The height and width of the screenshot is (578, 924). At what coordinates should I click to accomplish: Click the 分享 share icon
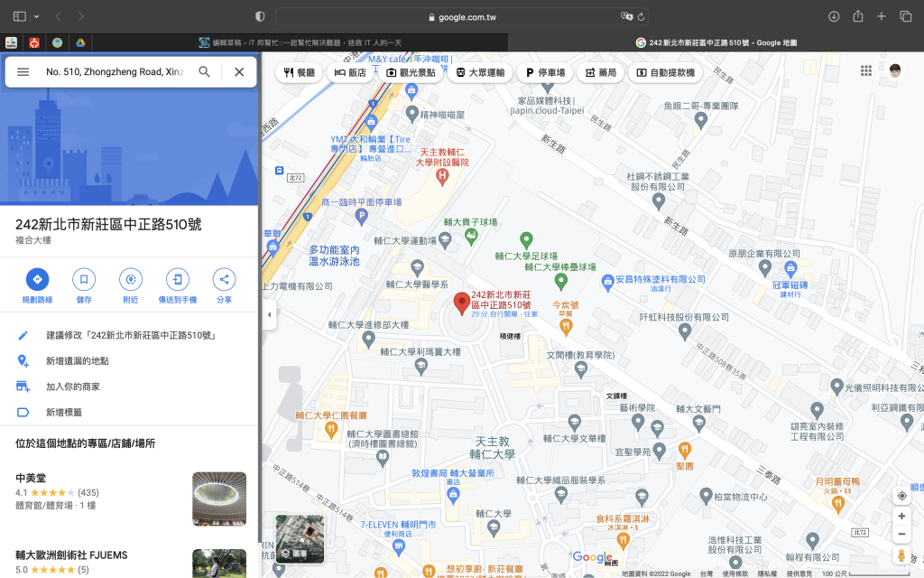point(224,279)
